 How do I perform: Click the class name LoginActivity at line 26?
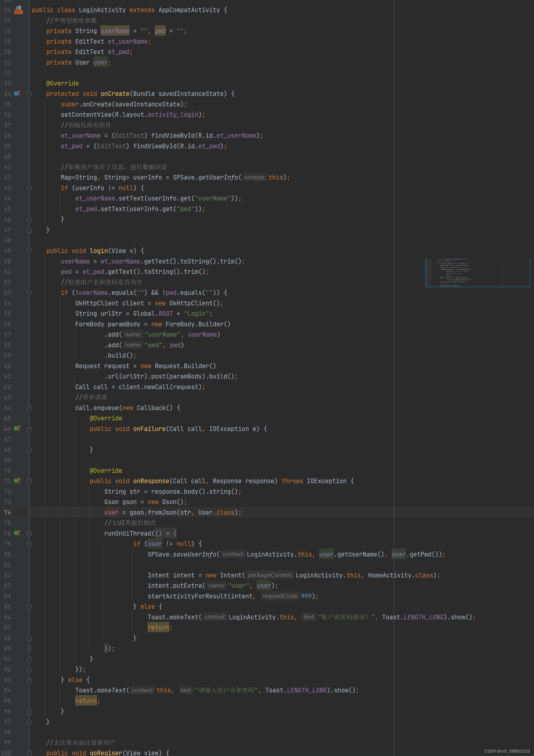[102, 10]
